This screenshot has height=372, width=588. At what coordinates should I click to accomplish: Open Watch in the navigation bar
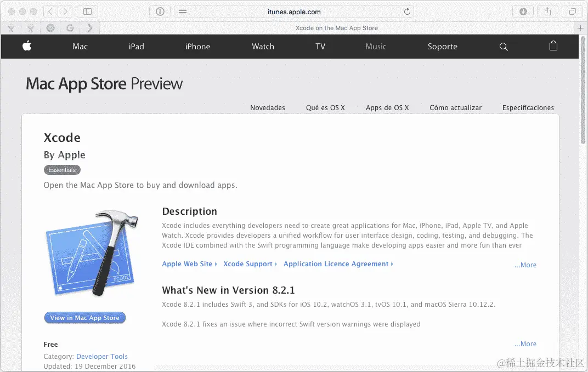263,47
